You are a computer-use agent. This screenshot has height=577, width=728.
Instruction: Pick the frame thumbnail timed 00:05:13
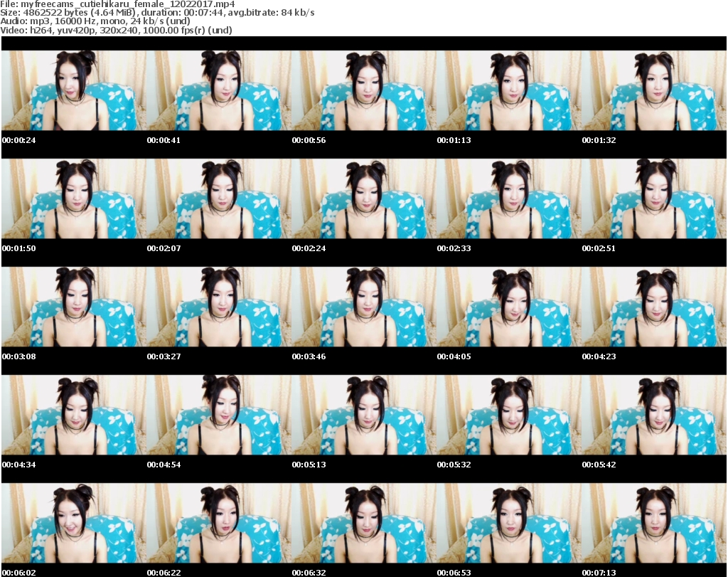point(364,415)
